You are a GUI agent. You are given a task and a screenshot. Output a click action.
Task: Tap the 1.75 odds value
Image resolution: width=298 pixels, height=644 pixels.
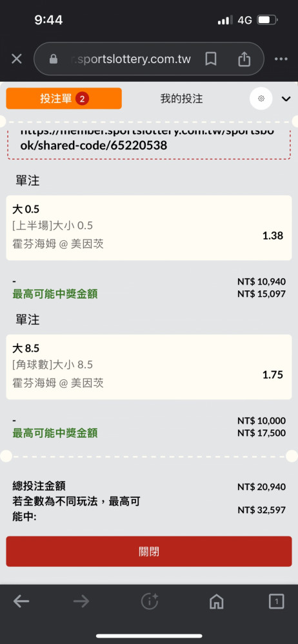click(x=273, y=375)
